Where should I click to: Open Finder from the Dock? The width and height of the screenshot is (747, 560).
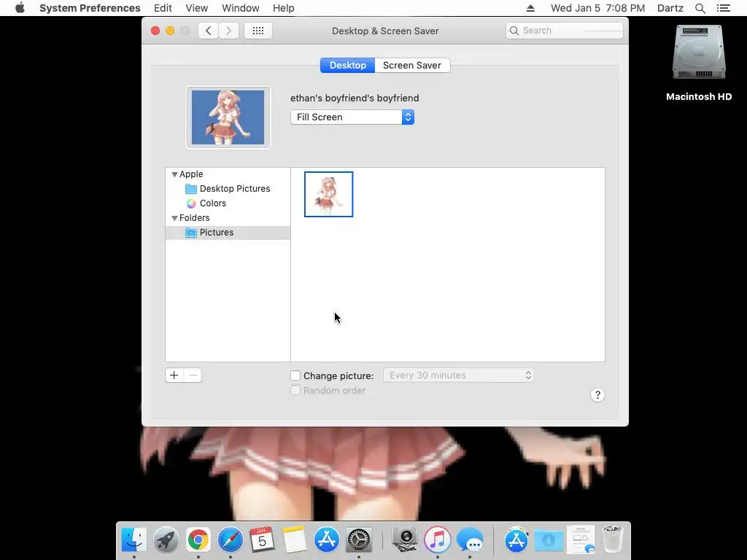134,540
